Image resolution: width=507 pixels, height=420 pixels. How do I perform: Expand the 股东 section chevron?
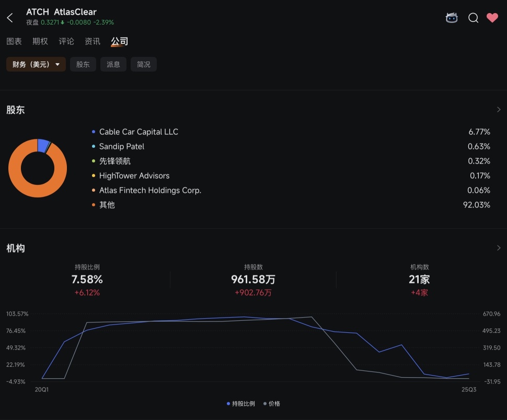(x=498, y=110)
